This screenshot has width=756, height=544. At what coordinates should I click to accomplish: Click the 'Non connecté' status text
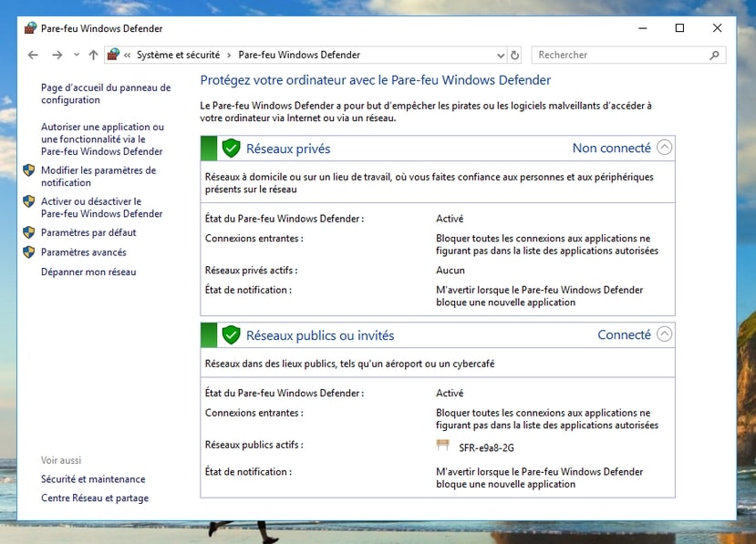point(612,148)
